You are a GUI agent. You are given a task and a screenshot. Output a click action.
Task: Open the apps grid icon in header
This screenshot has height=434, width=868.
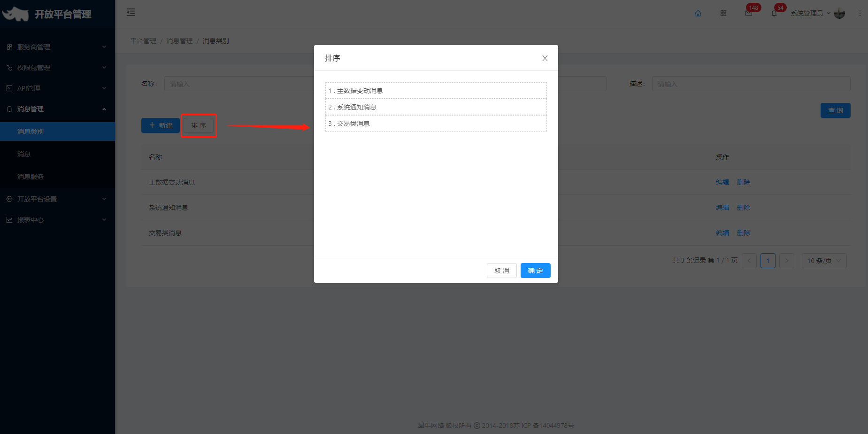(x=723, y=13)
